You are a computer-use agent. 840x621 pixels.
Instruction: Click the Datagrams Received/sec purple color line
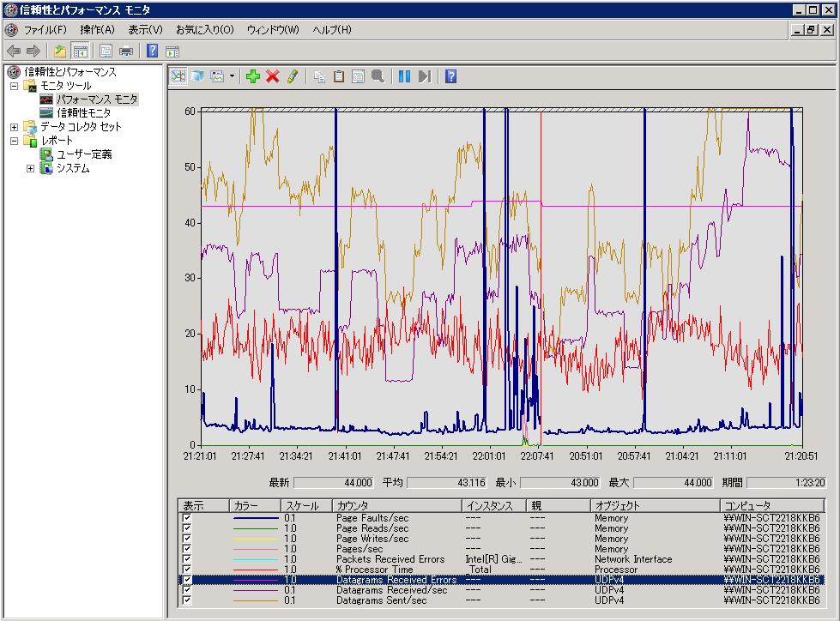(x=256, y=590)
